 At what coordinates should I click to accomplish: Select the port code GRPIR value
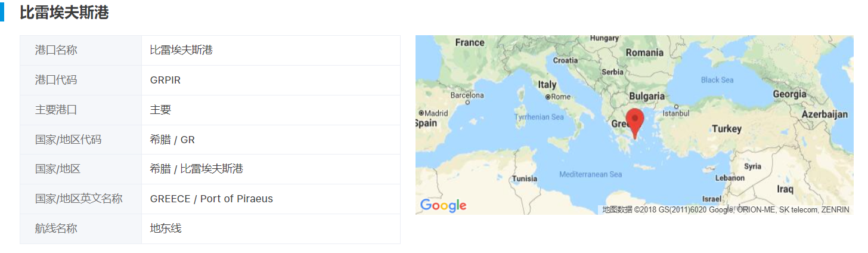point(165,80)
